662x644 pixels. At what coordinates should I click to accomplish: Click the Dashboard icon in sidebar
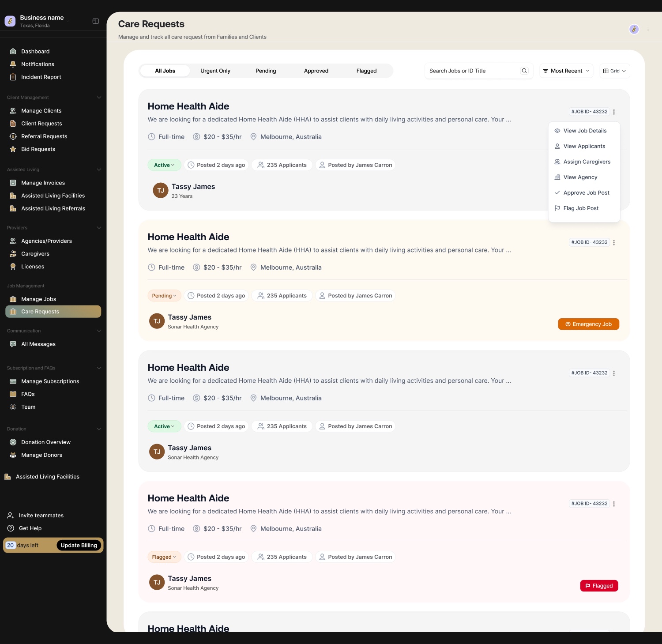pos(13,51)
